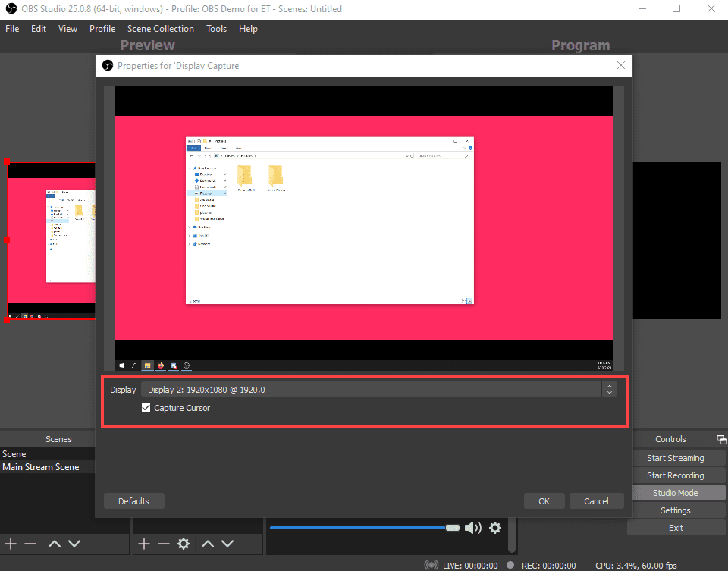Open the Scene Collection menu
Screen dimensions: 728x571
(160, 29)
